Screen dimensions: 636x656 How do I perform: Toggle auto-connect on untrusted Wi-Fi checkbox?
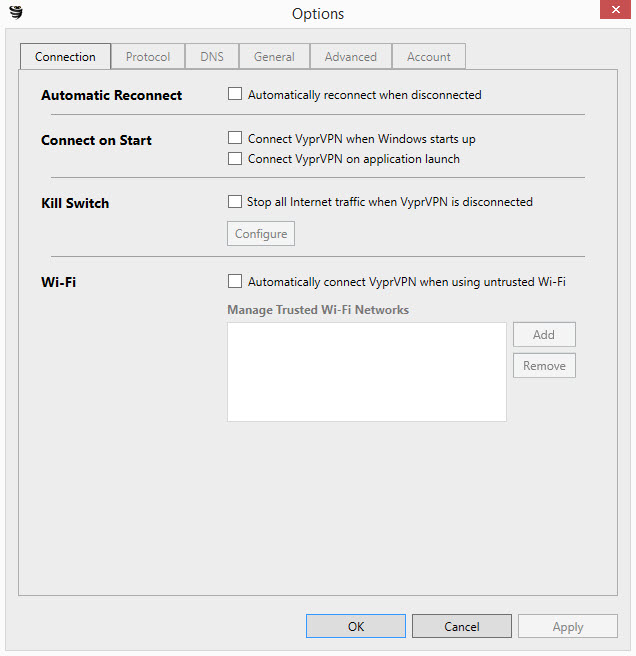pos(235,281)
